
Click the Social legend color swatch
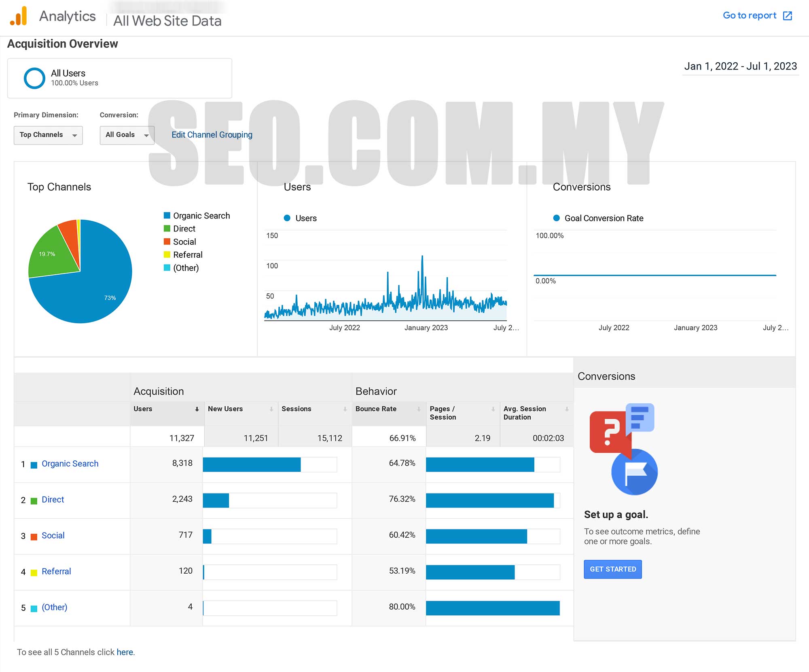pyautogui.click(x=167, y=241)
